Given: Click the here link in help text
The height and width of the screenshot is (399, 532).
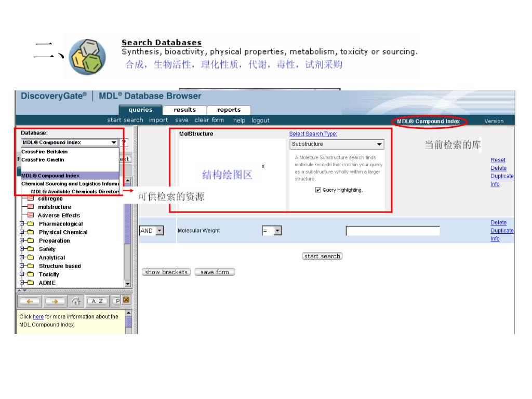Looking at the screenshot, I should pyautogui.click(x=38, y=316).
